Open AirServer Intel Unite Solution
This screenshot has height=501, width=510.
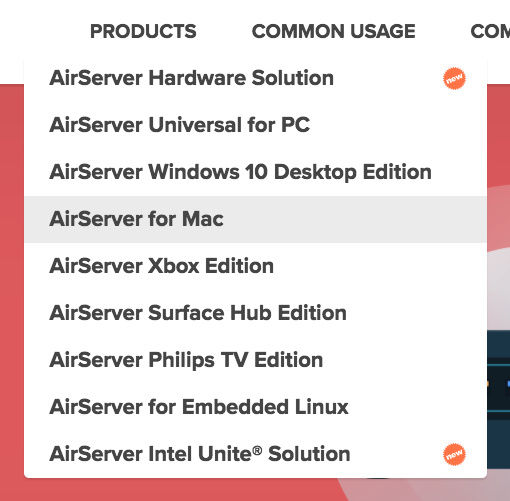pyautogui.click(x=256, y=454)
